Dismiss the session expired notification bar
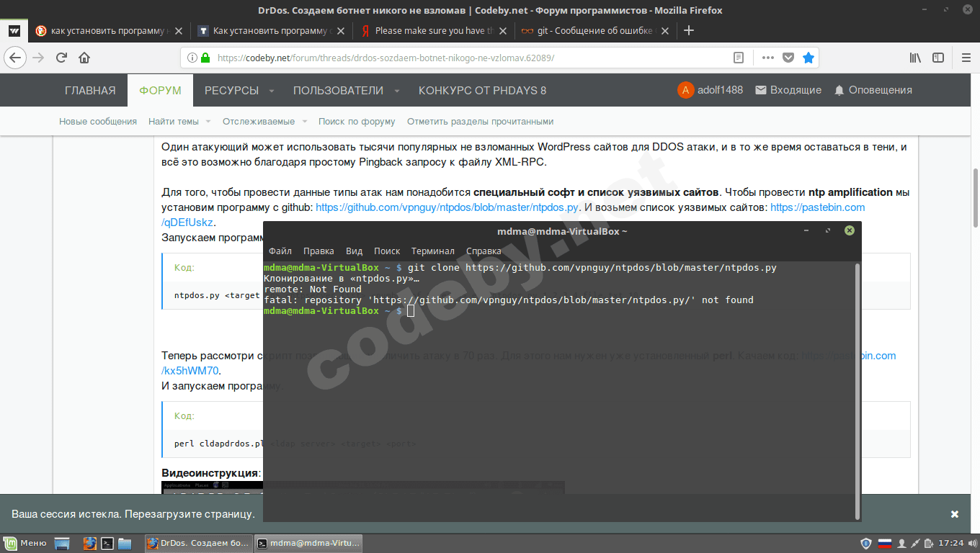Screen dimensions: 980x553 click(x=955, y=514)
